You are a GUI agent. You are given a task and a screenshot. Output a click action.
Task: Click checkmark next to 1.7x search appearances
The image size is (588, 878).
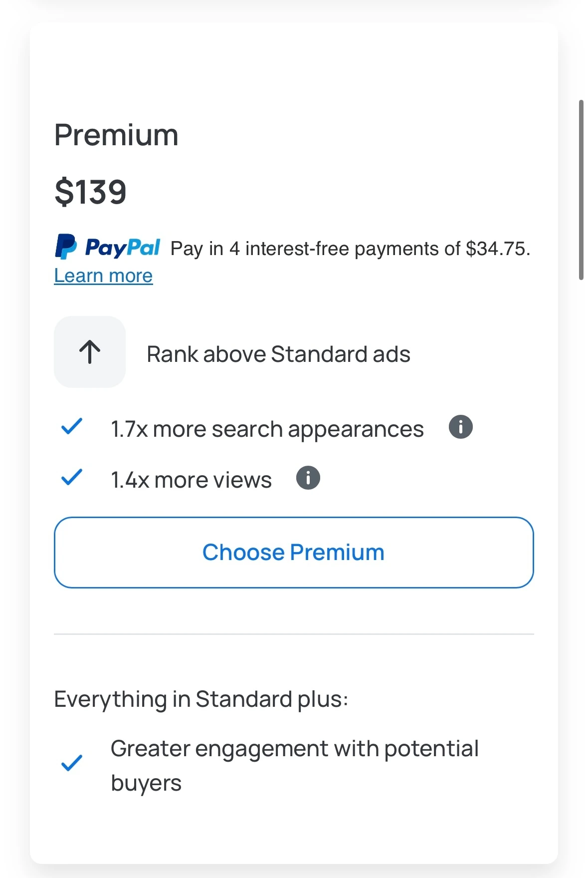72,427
